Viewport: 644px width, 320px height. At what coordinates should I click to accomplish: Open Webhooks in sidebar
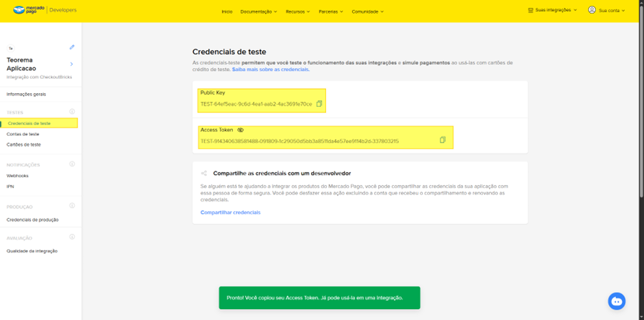click(18, 176)
